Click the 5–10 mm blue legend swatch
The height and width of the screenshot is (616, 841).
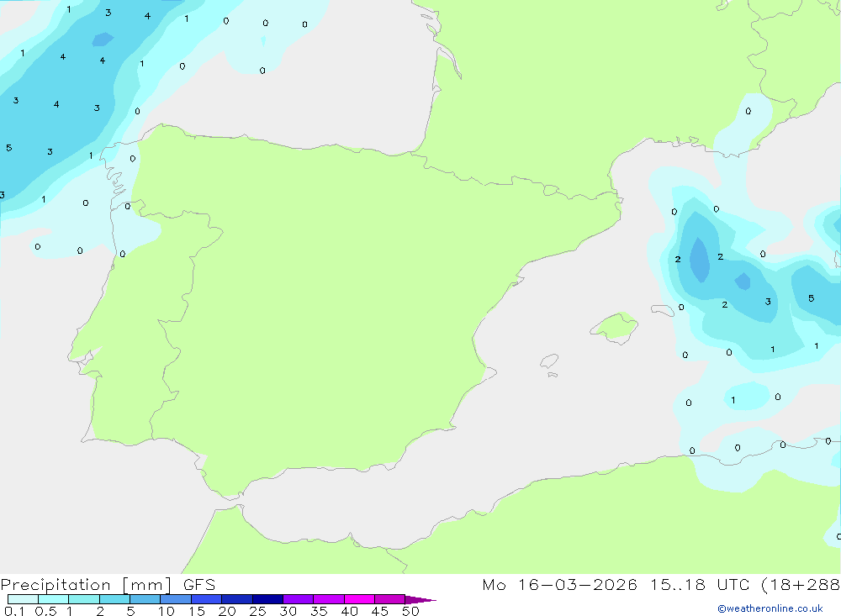[x=145, y=599]
